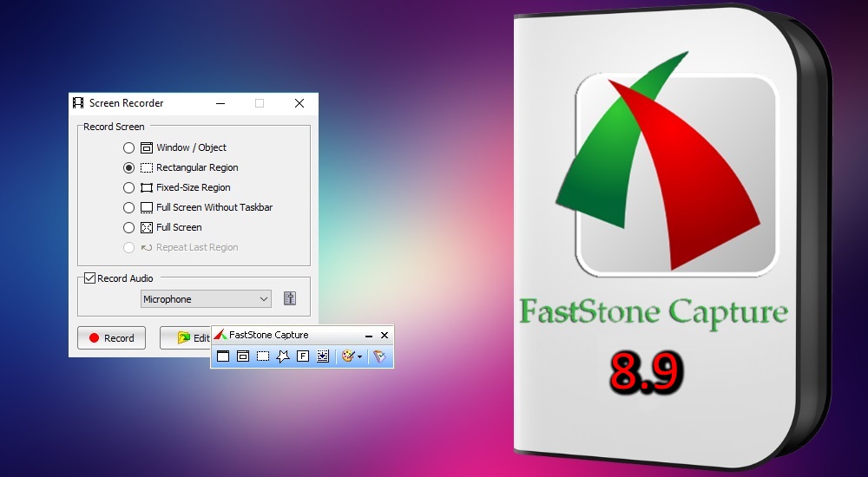Select Capture Freehand Region star tool
Image resolution: width=868 pixels, height=477 pixels.
[x=283, y=356]
